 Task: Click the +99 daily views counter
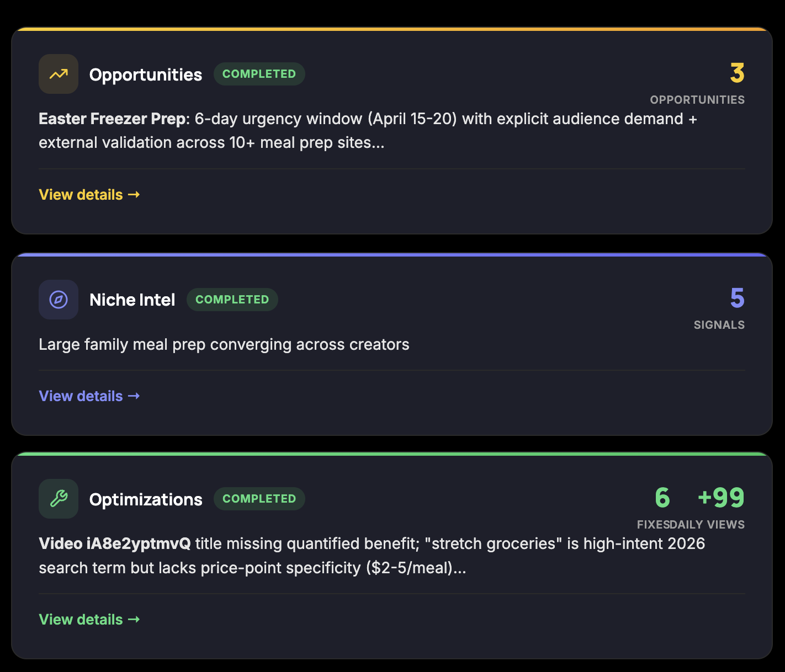[721, 498]
